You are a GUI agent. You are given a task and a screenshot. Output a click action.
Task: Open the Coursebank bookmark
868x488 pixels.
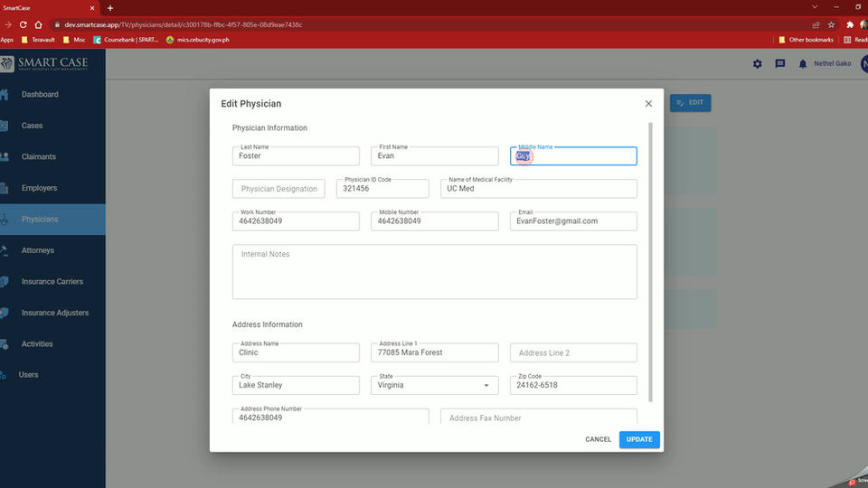[x=126, y=40]
